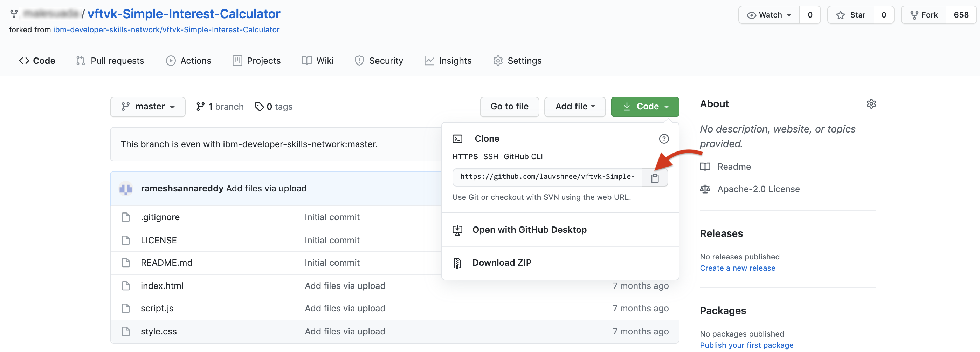
Task: Open the Create a new release link
Action: pyautogui.click(x=737, y=268)
